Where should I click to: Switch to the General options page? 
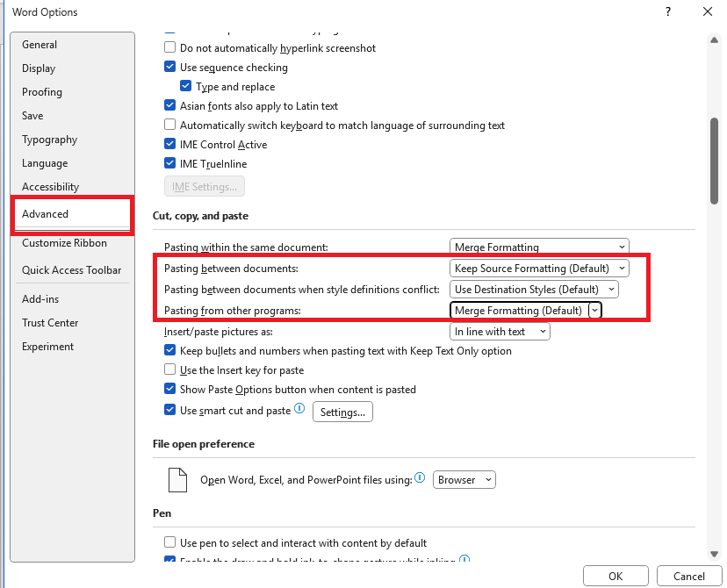(39, 44)
